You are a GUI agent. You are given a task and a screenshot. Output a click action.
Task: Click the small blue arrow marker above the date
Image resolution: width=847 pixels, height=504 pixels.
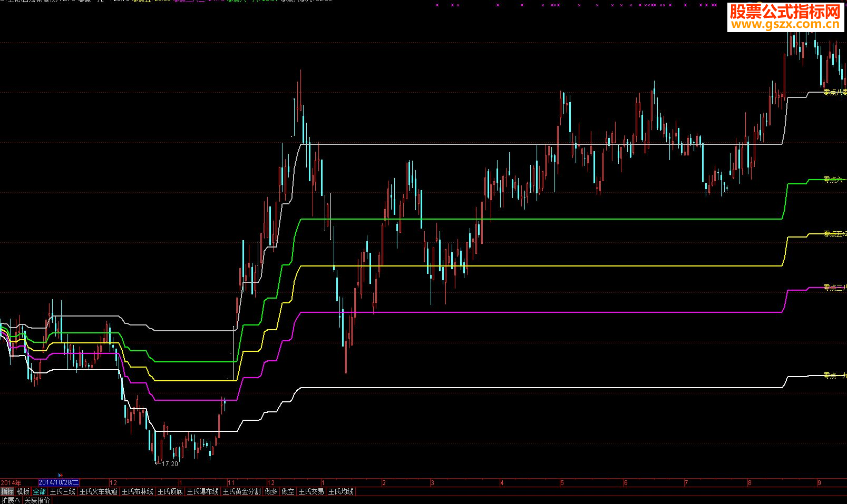60,475
